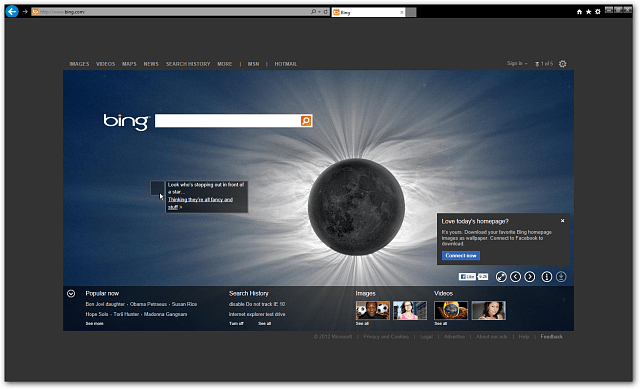This screenshot has height=389, width=640.
Task: Open 'Bon Jovi daughter' popular search
Action: point(105,304)
